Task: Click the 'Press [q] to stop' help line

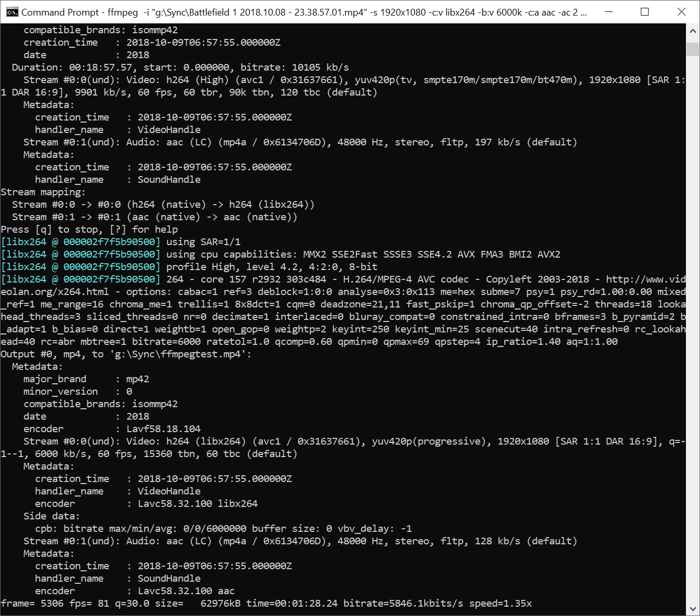Action: point(89,230)
